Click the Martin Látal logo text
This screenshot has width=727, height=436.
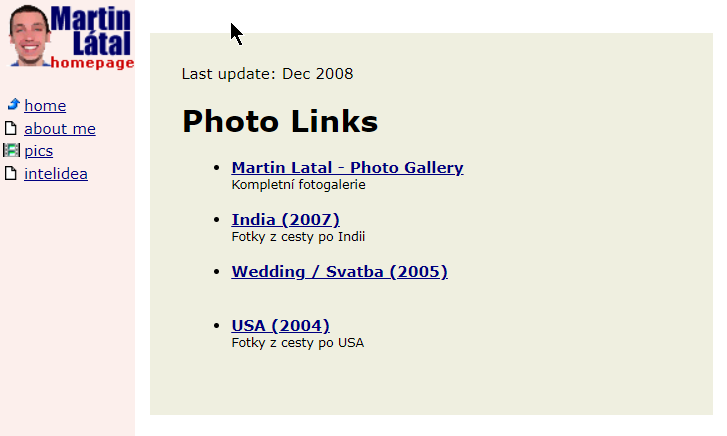click(91, 31)
